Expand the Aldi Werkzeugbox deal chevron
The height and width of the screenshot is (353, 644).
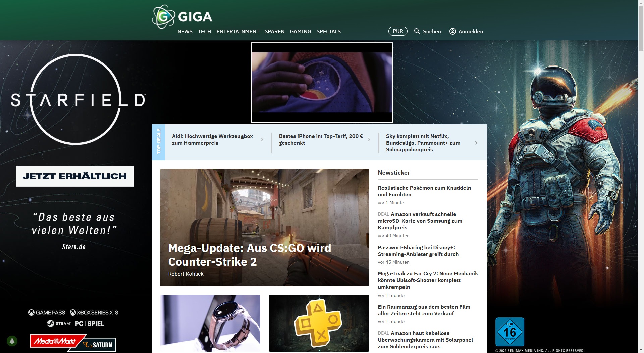262,140
